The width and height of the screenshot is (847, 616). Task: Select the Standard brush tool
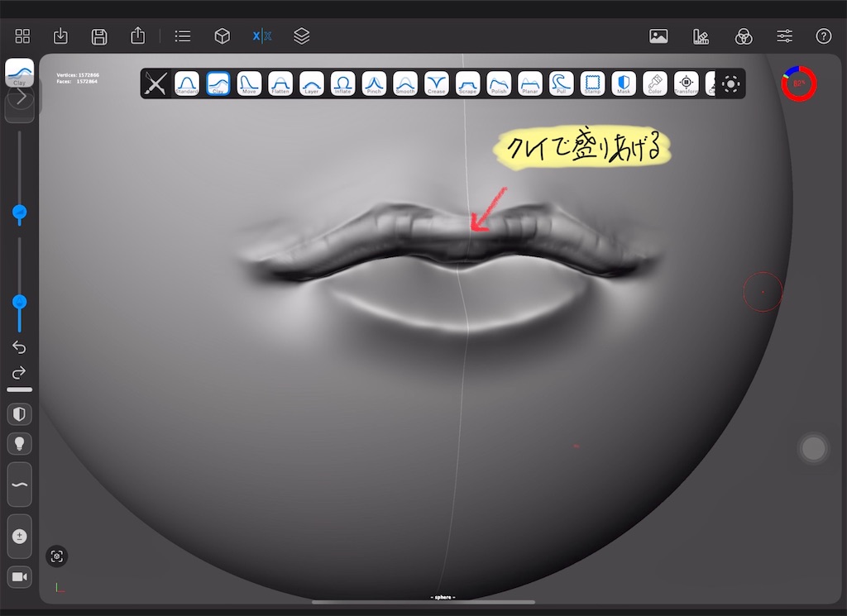[186, 84]
